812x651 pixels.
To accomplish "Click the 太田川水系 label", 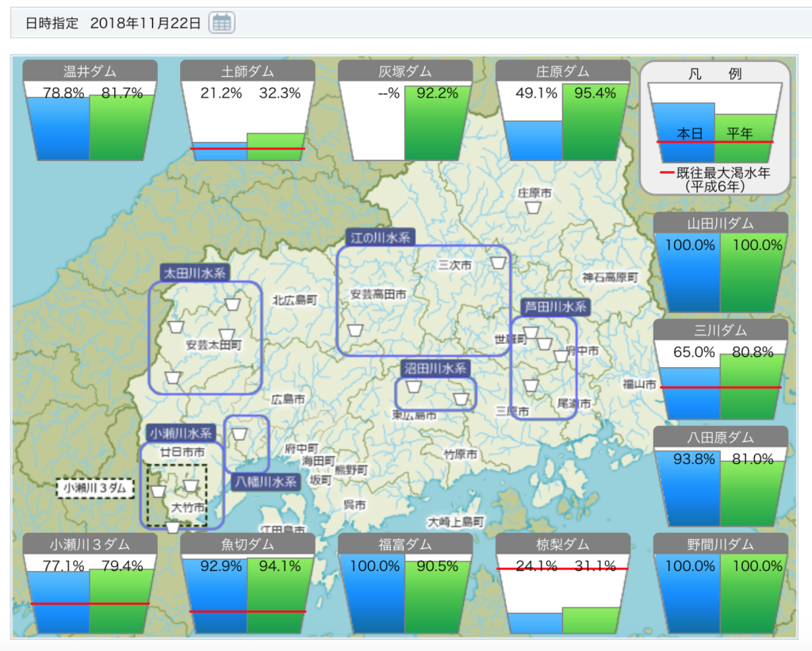I will pos(194,273).
